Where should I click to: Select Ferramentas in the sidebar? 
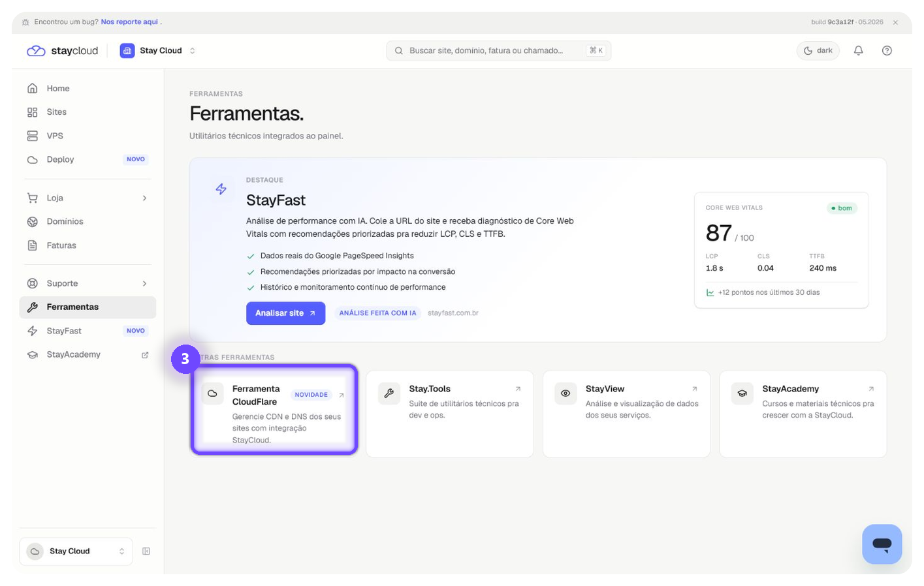[88, 307]
